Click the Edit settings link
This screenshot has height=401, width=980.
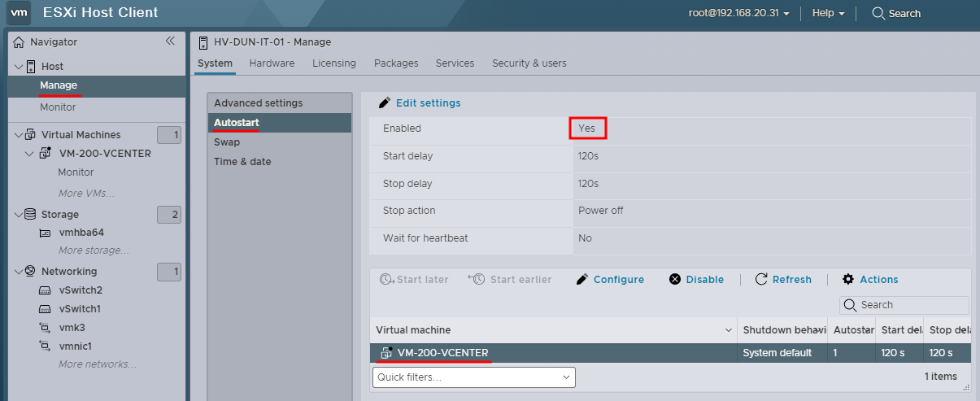point(428,103)
